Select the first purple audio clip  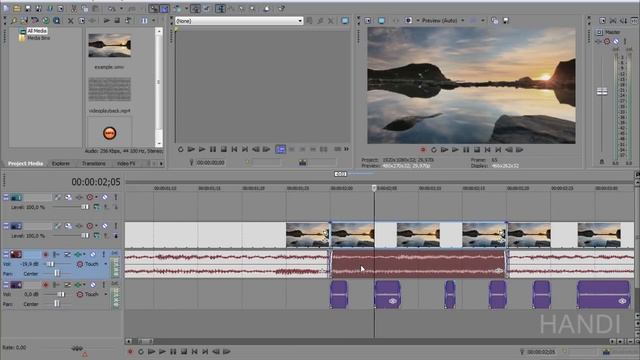click(x=339, y=294)
